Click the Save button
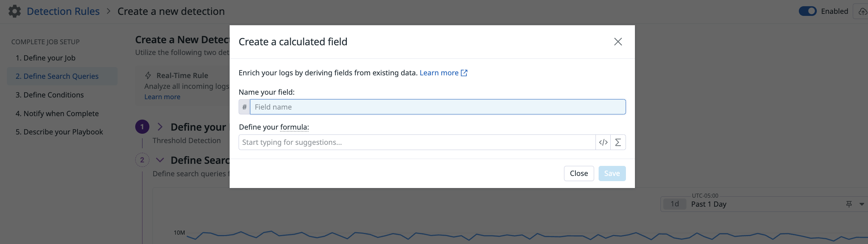This screenshot has height=244, width=868. 612,173
